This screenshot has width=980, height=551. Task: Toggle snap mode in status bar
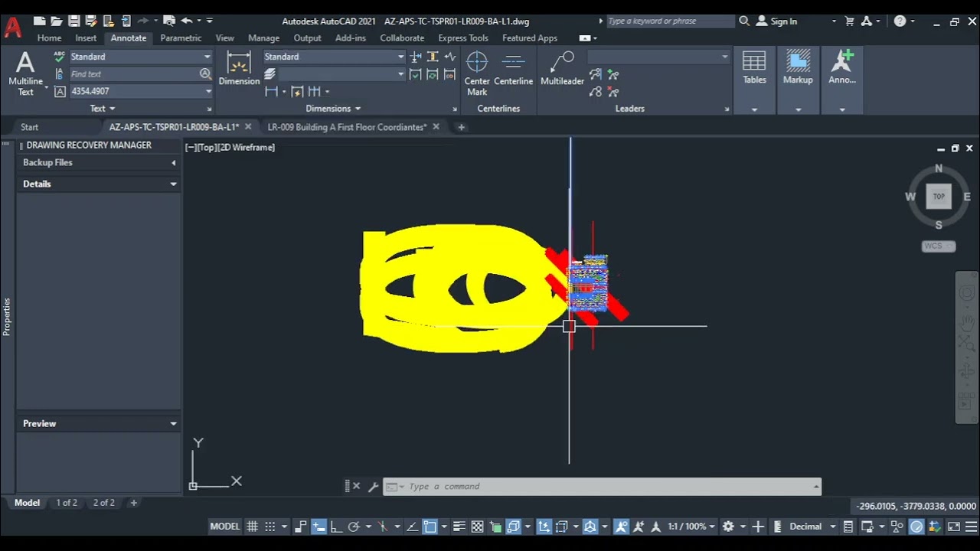pos(270,527)
